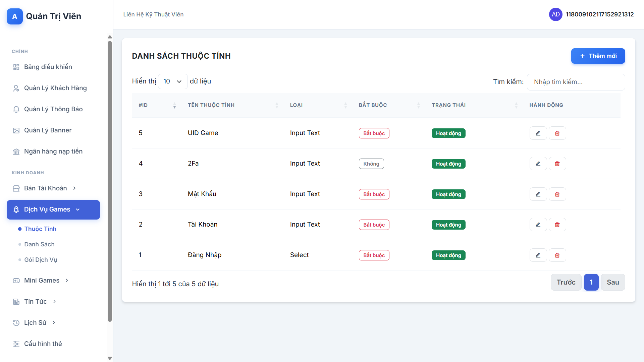Viewport: 644px width, 362px height.
Task: Click edit pencil icon for UID Game row
Action: (538, 133)
